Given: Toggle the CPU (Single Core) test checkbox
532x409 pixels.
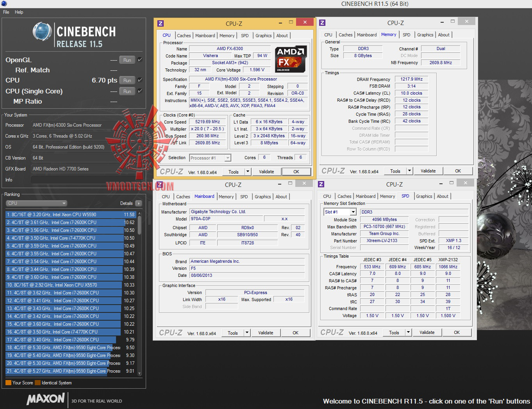Looking at the screenshot, I should (x=140, y=91).
